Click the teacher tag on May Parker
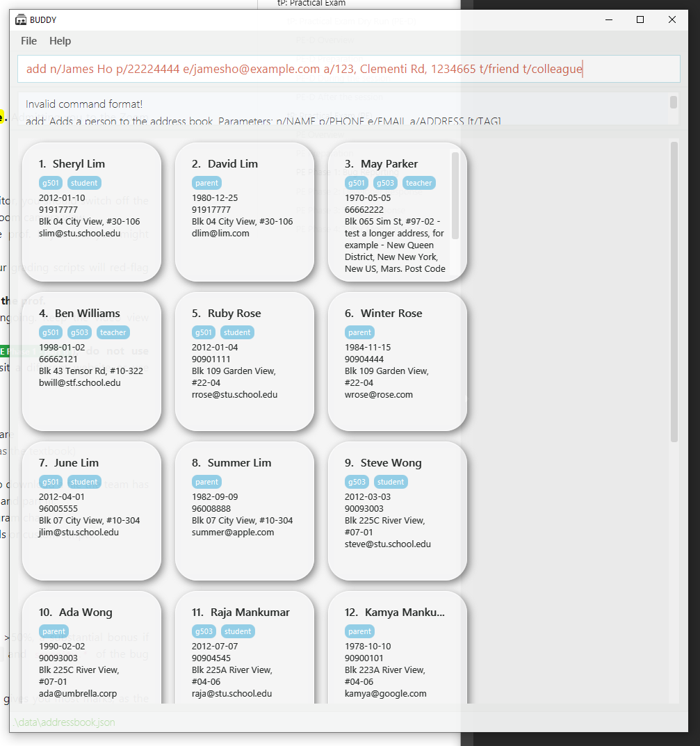This screenshot has height=746, width=700. click(x=418, y=183)
